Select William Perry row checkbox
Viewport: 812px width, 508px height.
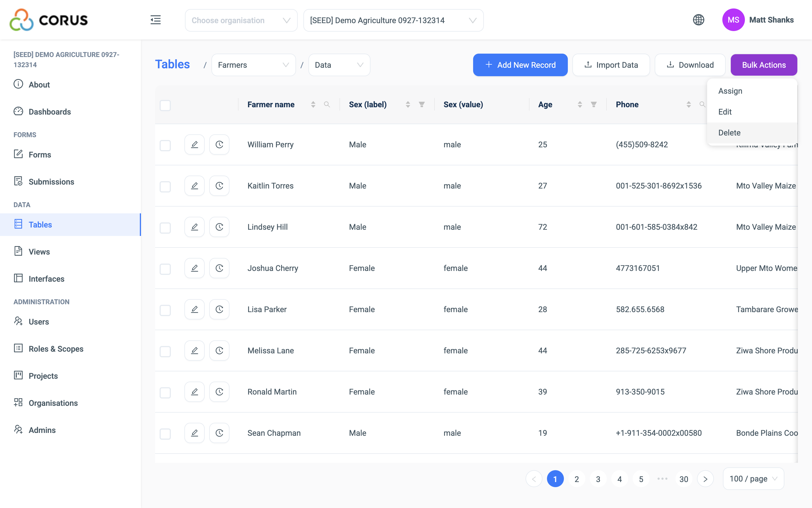(165, 145)
